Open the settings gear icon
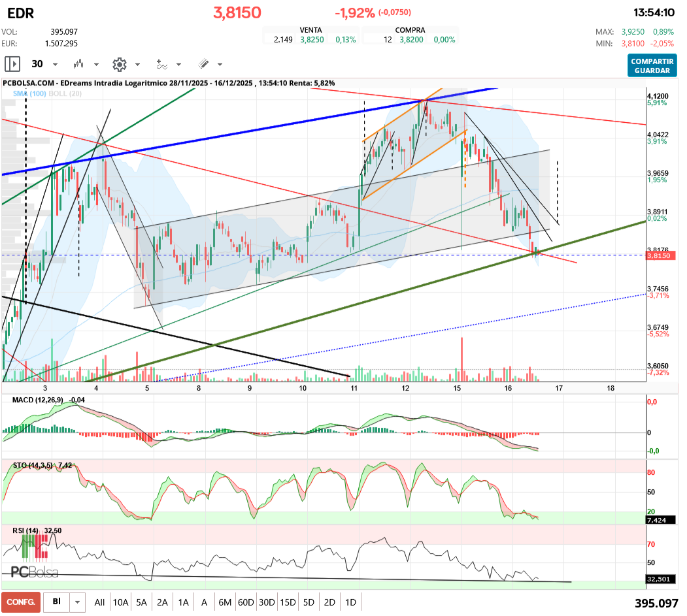 120,65
